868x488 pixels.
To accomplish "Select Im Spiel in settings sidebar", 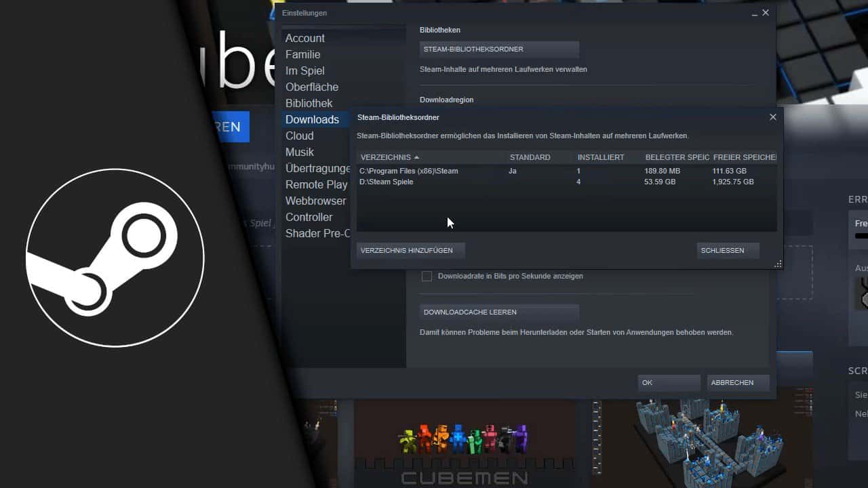I will [x=305, y=70].
